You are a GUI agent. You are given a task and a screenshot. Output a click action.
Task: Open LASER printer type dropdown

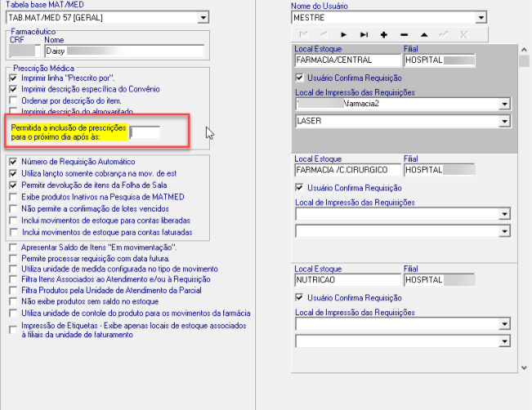click(x=504, y=121)
